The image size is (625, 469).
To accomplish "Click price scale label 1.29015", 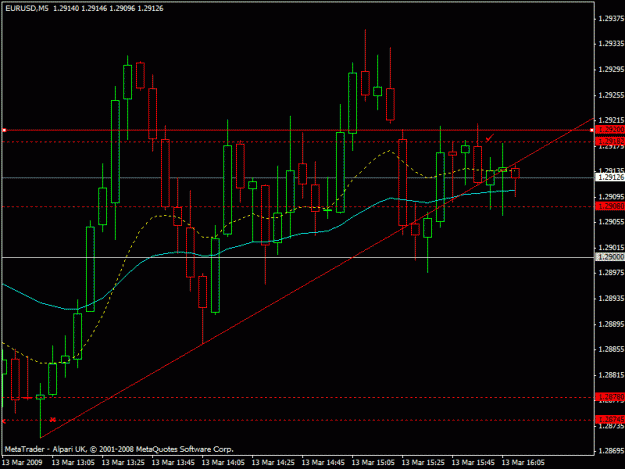I will click(x=611, y=247).
